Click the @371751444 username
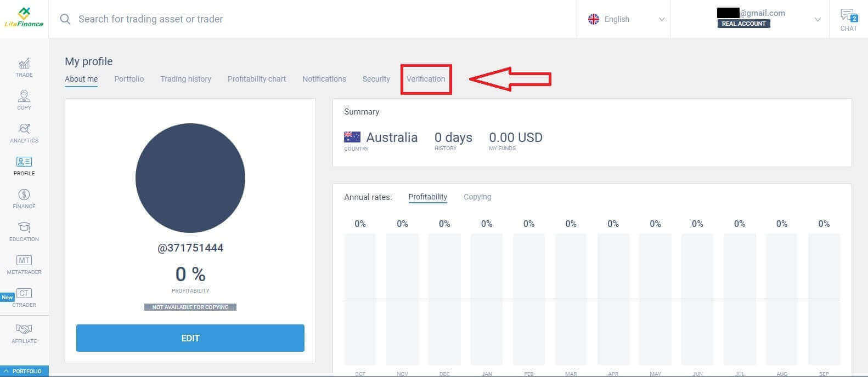This screenshot has height=377, width=868. tap(190, 248)
